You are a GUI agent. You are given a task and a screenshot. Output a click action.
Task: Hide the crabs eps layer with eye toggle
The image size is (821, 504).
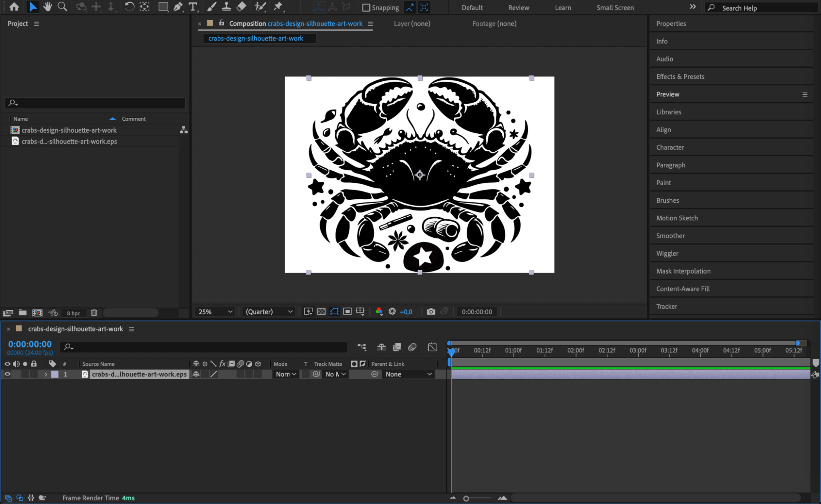[x=7, y=374]
